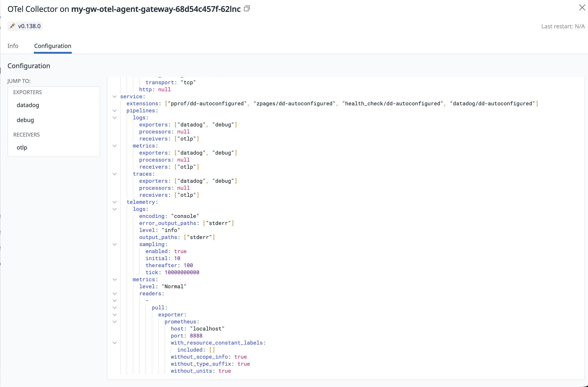Image resolution: width=588 pixels, height=387 pixels.
Task: Jump to the datadog exporter section
Action: point(28,105)
